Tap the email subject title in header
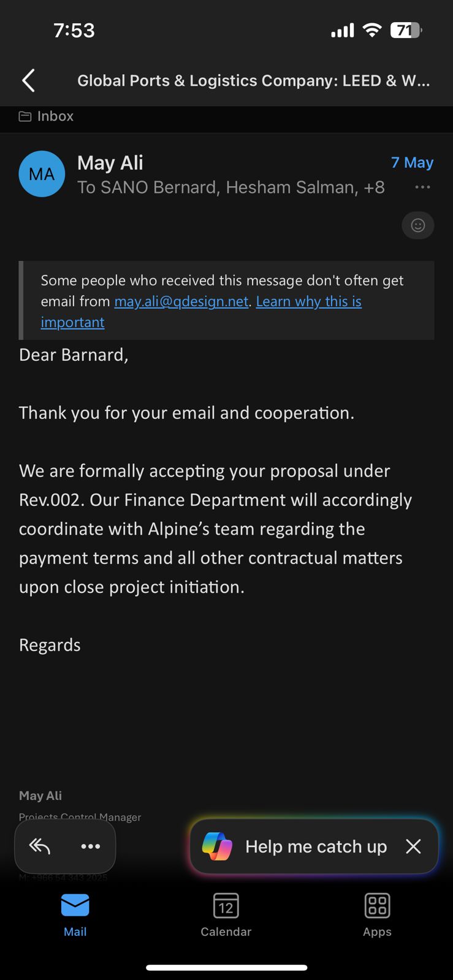 (x=254, y=81)
